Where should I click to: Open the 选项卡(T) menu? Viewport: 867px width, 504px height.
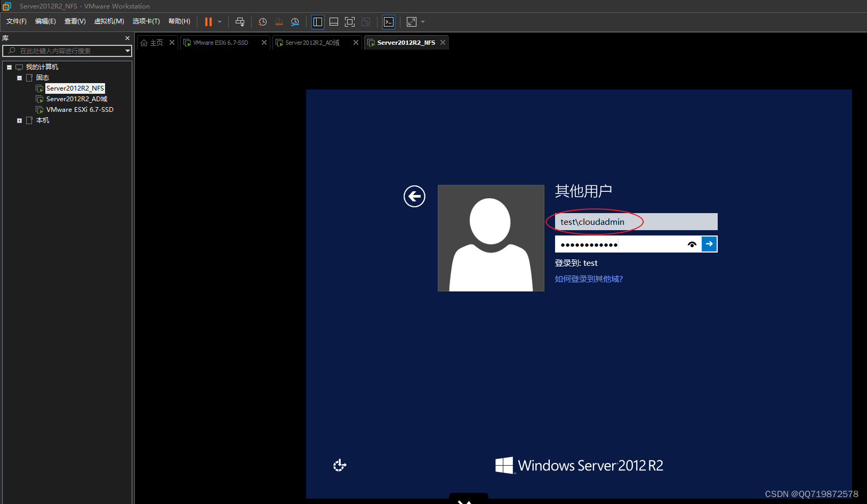[x=146, y=21]
